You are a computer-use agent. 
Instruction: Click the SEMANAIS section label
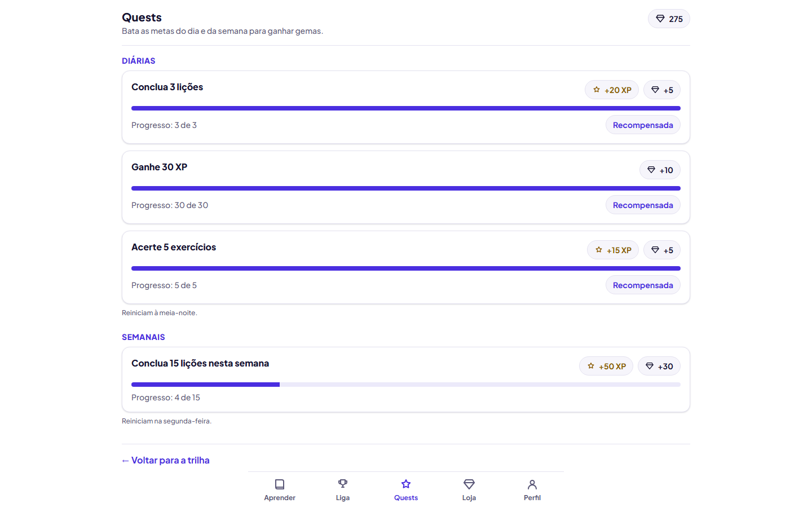click(143, 337)
